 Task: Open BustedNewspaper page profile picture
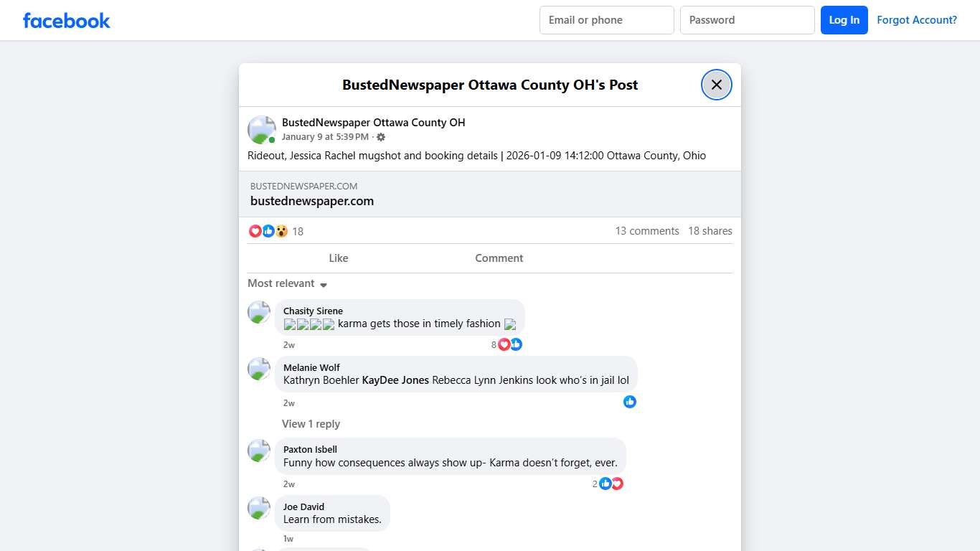pos(261,130)
